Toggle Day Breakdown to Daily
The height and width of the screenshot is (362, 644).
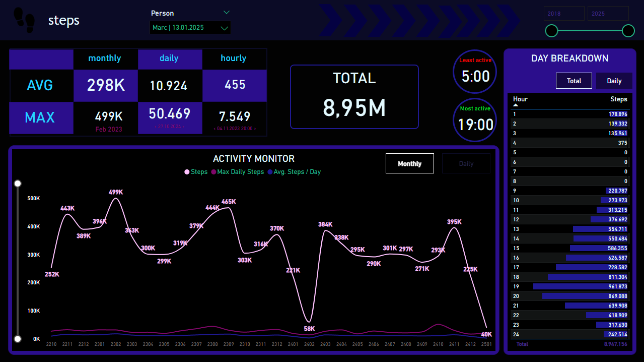(x=614, y=81)
